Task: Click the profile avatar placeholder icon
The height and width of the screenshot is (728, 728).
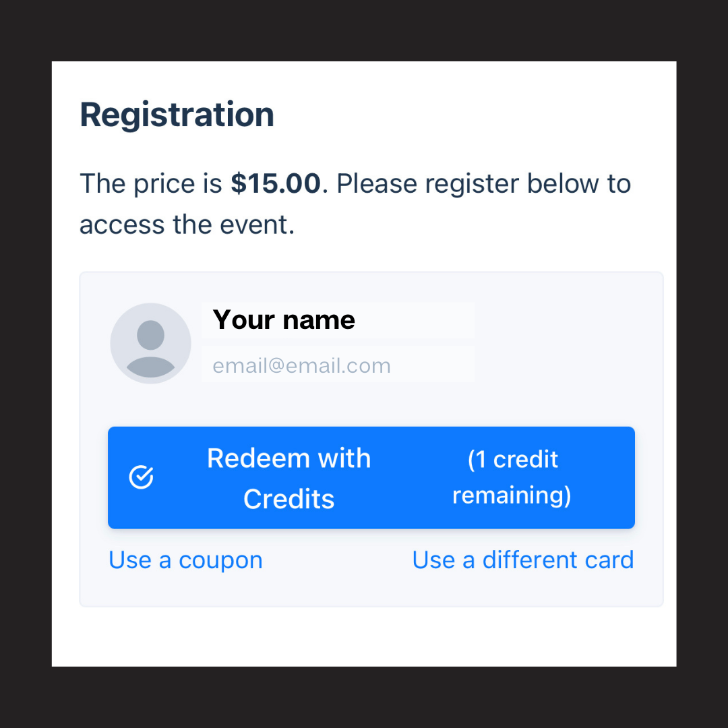Action: point(150,344)
